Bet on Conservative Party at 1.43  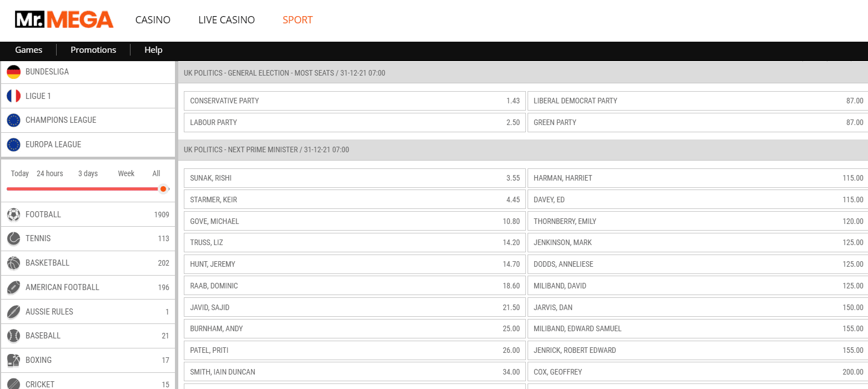pos(354,101)
